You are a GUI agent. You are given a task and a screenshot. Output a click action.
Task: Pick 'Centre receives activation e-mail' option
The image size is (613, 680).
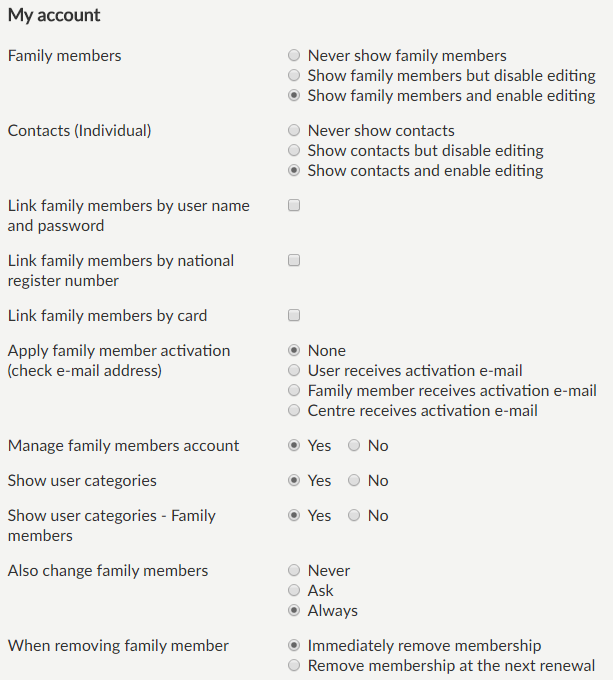coord(294,411)
